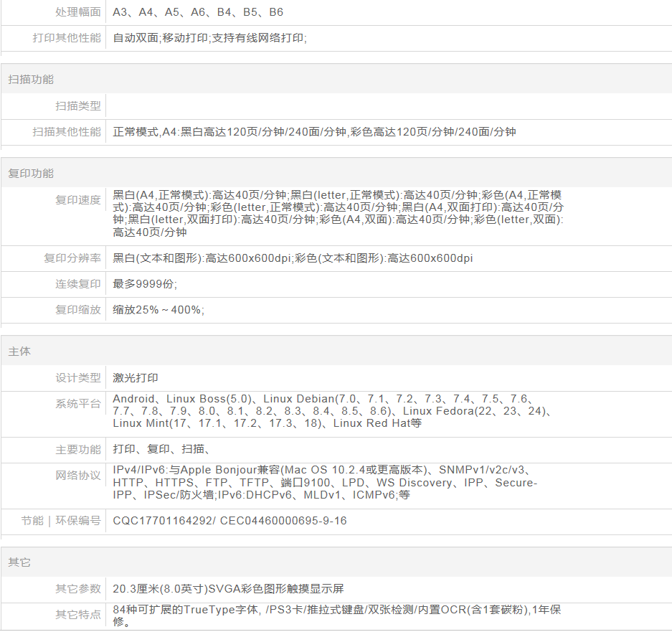
Task: Click the 主要功能 row label
Action: [x=78, y=450]
